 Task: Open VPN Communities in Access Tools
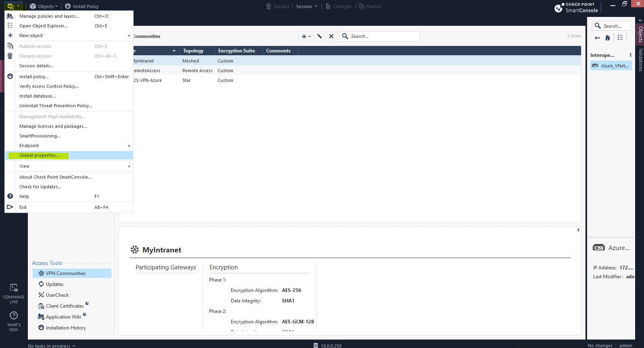coord(72,273)
